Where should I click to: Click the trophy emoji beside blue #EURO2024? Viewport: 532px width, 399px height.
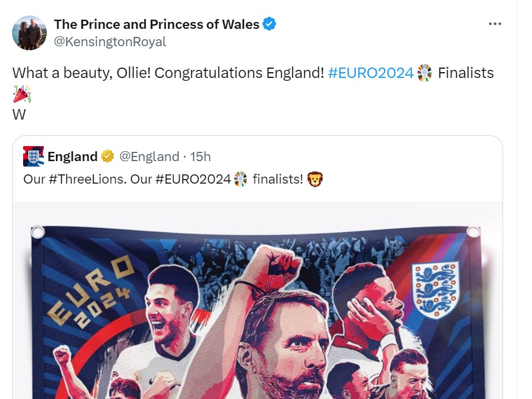point(424,73)
